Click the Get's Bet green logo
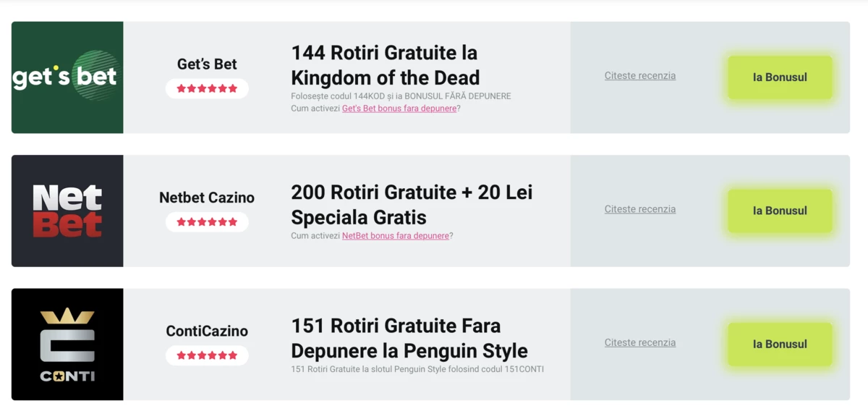 click(x=67, y=77)
